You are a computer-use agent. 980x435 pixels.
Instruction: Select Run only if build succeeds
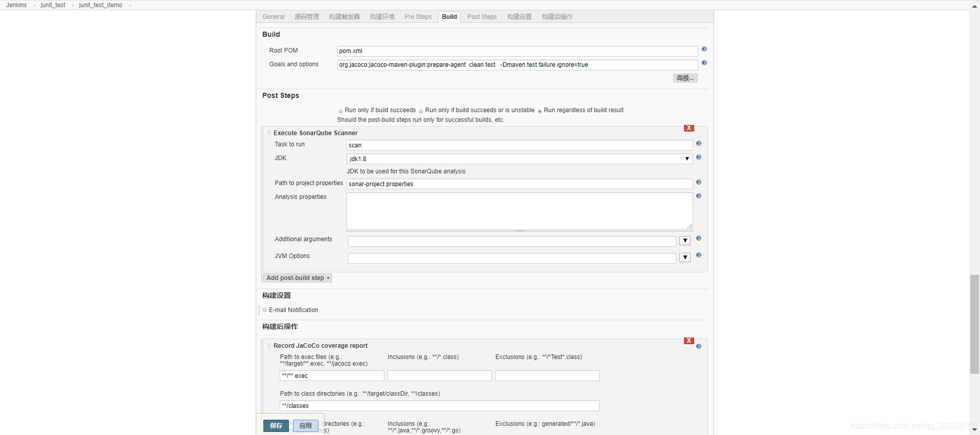[x=340, y=111]
